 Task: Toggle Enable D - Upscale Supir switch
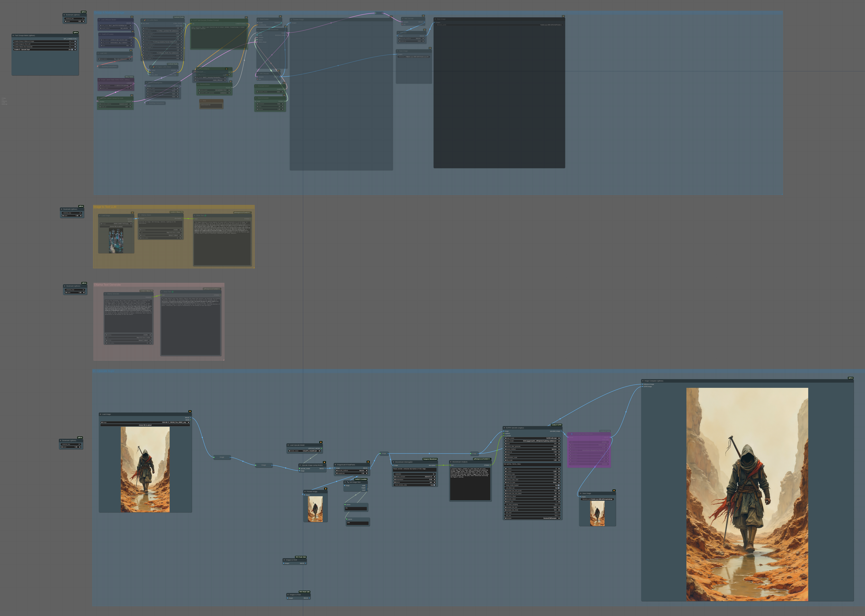(72, 50)
